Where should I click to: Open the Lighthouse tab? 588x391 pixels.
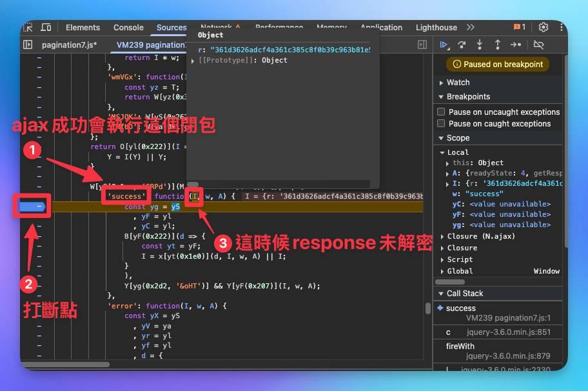point(436,27)
